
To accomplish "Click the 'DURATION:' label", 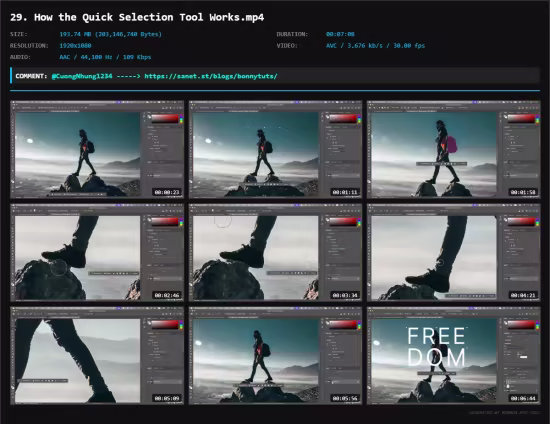I will click(292, 34).
